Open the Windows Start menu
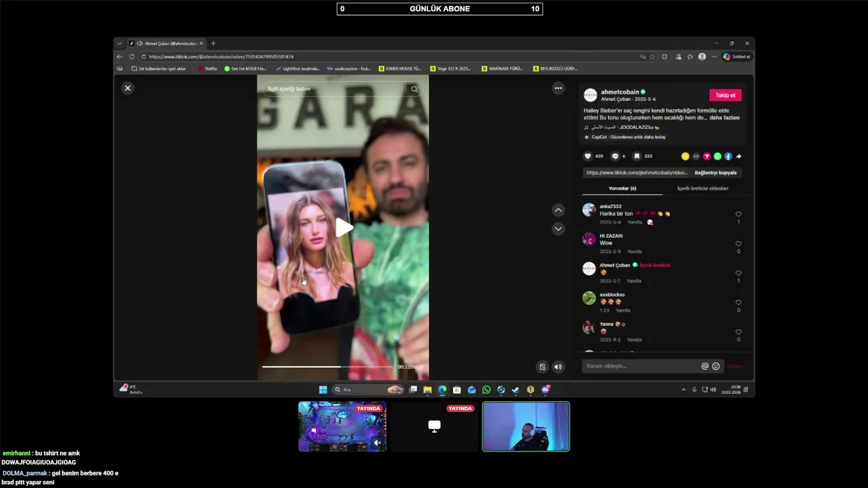The height and width of the screenshot is (488, 868). click(323, 390)
